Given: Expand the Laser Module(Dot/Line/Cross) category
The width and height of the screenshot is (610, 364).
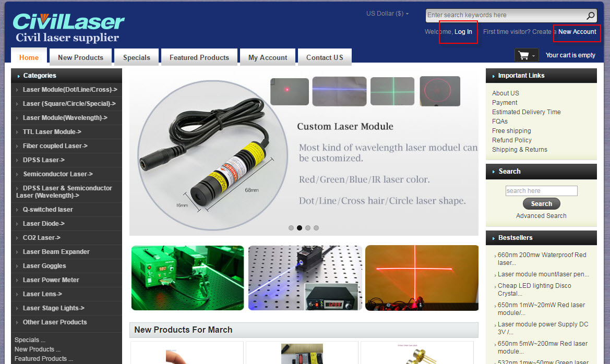Looking at the screenshot, I should point(69,90).
